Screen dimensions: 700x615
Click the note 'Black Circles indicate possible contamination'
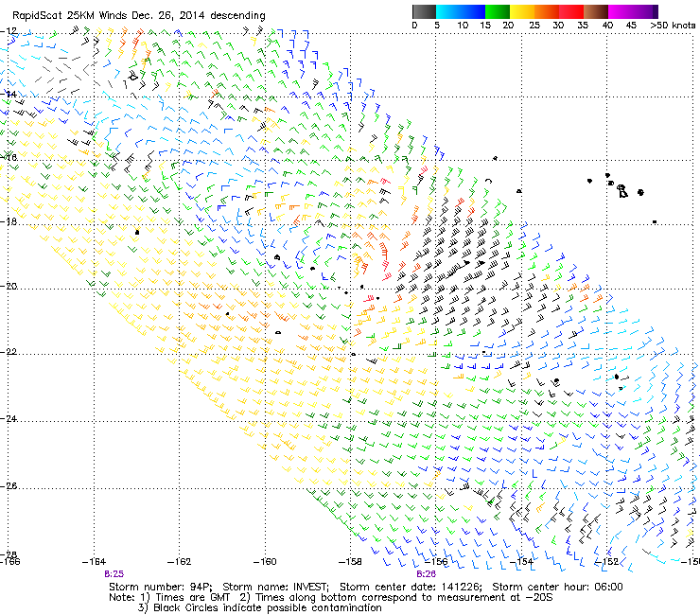pos(268,607)
